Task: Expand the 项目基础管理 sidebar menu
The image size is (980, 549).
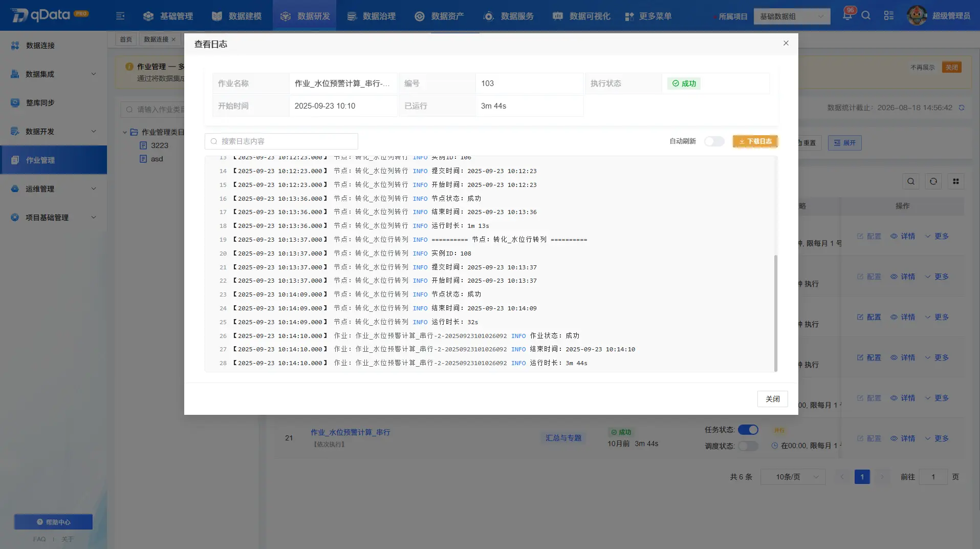Action: pyautogui.click(x=54, y=218)
